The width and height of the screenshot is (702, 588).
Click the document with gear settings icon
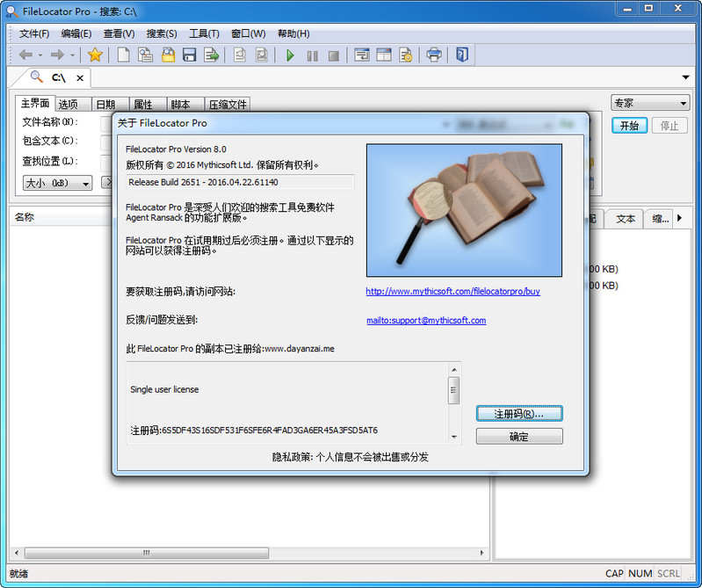tap(406, 55)
